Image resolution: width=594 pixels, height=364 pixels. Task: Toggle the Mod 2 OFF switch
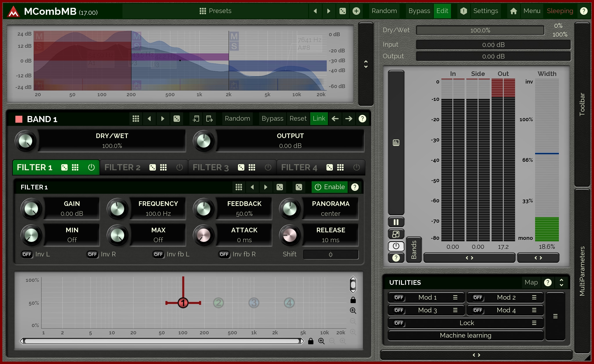point(478,298)
